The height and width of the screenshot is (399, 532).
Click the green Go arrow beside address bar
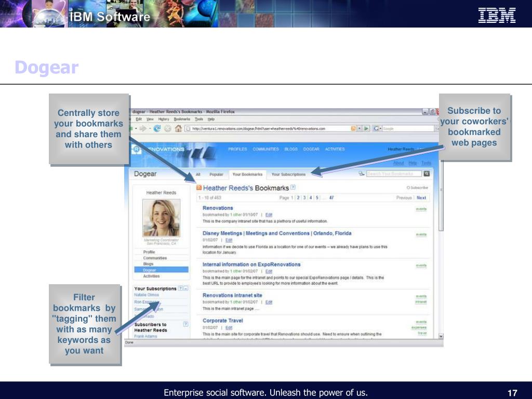pos(366,129)
